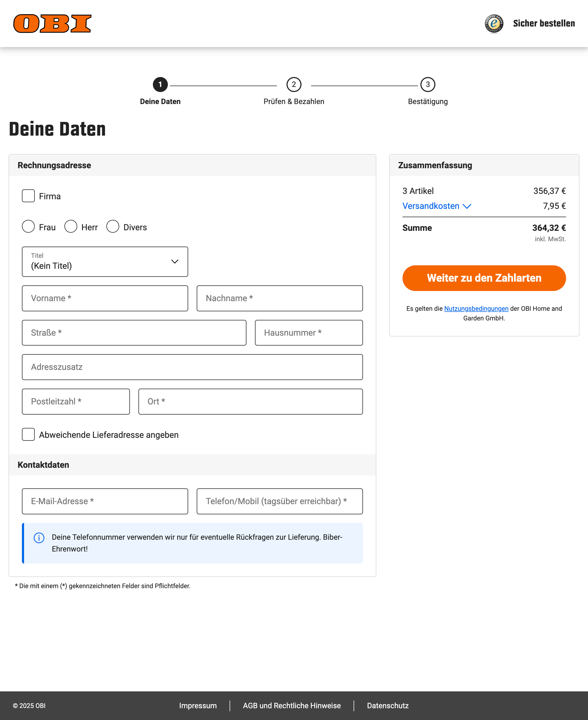Enable the Firma checkbox
588x720 pixels.
click(x=28, y=196)
